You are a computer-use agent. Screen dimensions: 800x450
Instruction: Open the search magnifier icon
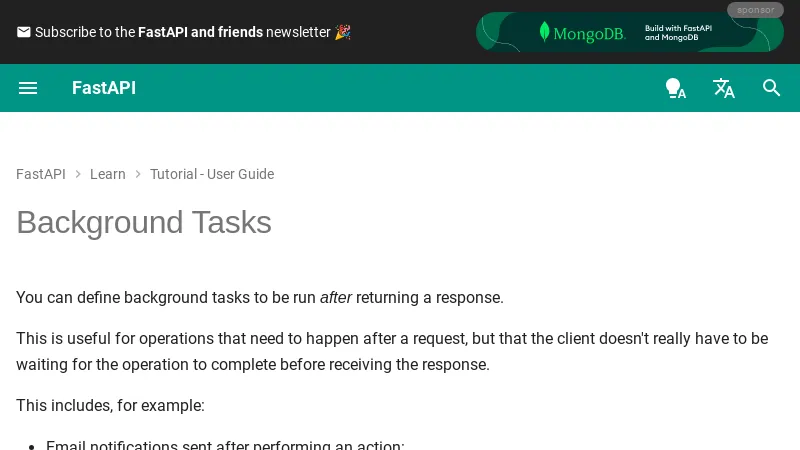[x=772, y=88]
